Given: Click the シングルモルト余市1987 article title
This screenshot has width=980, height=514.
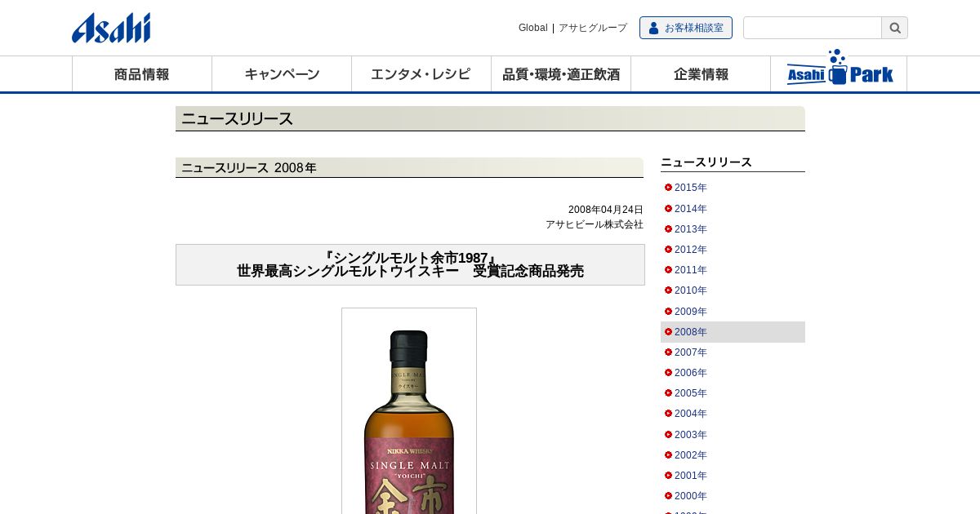Looking at the screenshot, I should tap(410, 264).
